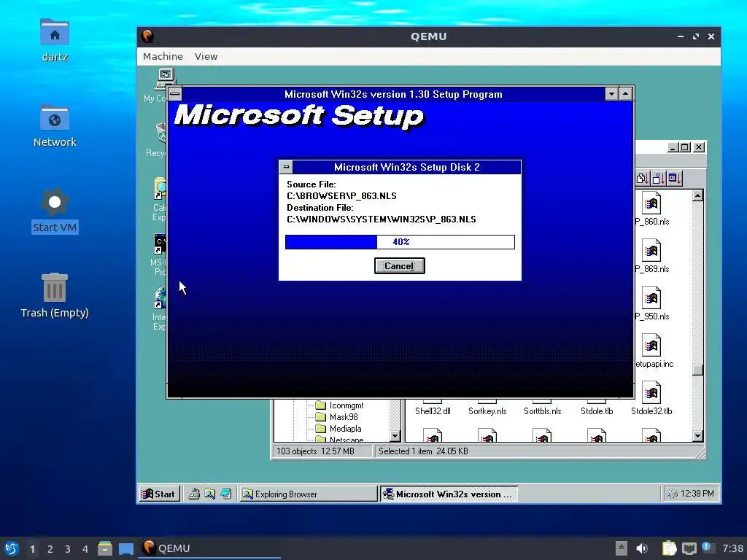747x560 pixels.
Task: Open the clipboard manager tray icon
Action: [x=669, y=548]
